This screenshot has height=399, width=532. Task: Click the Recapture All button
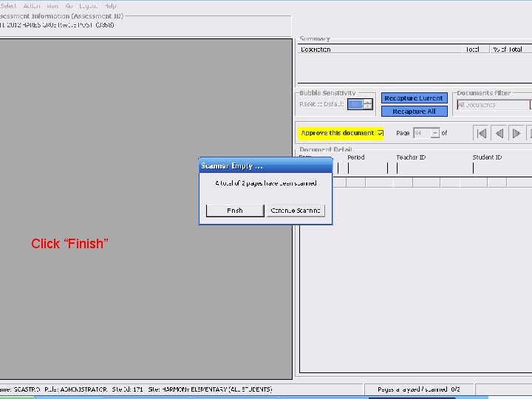tap(414, 112)
